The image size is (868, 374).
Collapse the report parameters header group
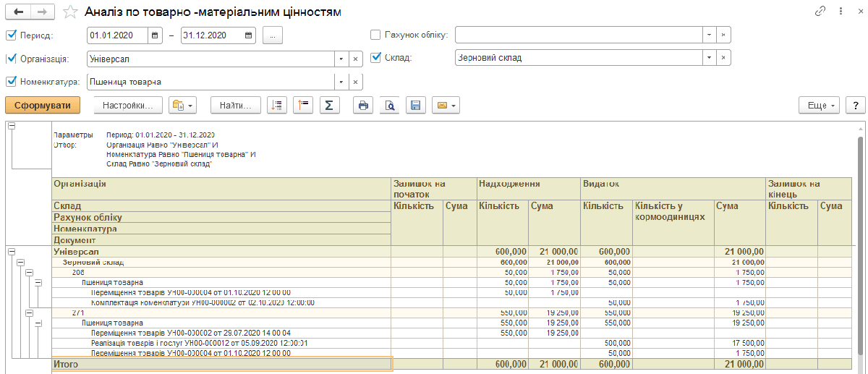11,127
